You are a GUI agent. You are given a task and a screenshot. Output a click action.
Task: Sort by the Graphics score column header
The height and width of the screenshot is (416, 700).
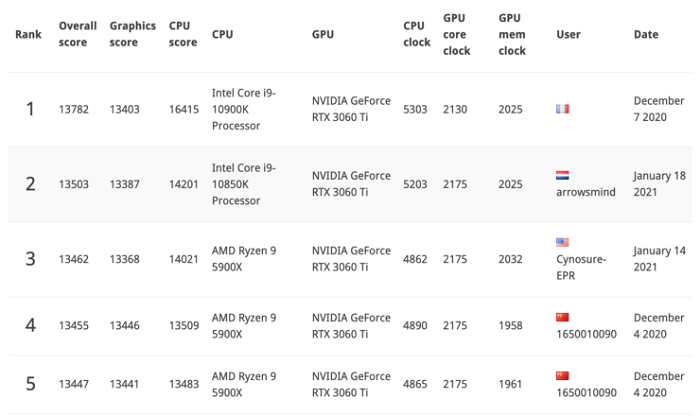coord(131,34)
